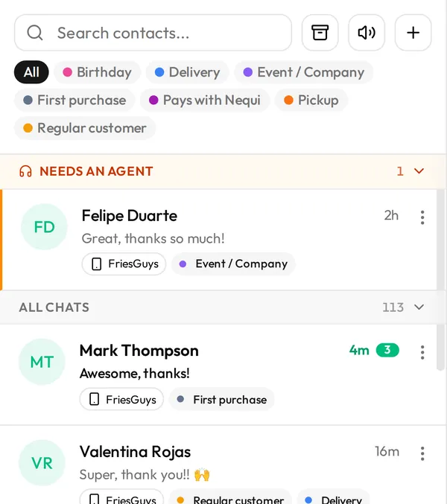This screenshot has width=447, height=504.
Task: Click Mark Thompson's MT avatar
Action: pos(42,362)
